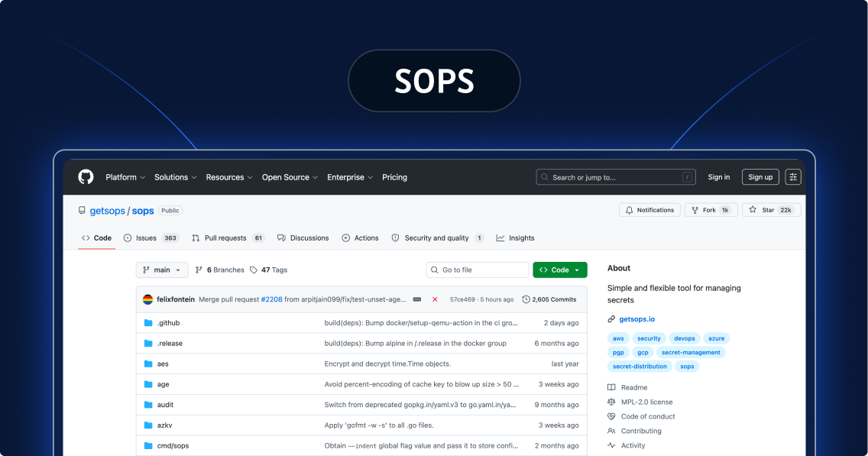Open the main branch dropdown
This screenshot has width=868, height=456.
[x=162, y=270]
